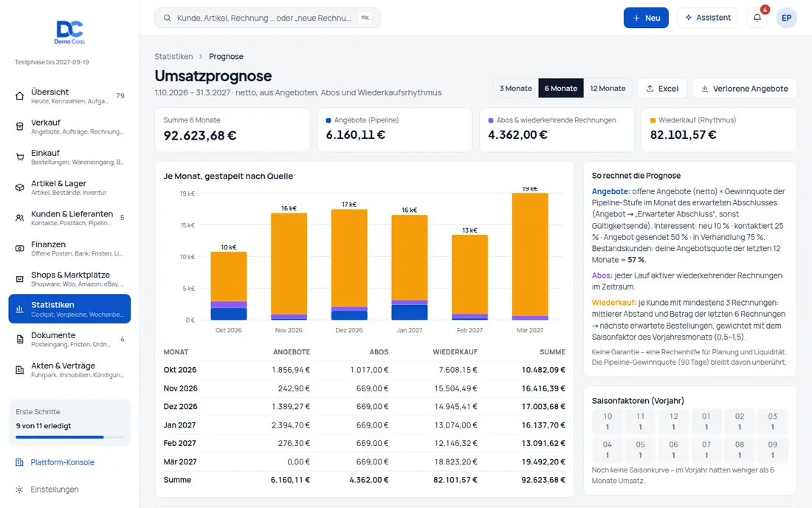Export forecast to Excel
Viewport: 812px width, 508px height.
pos(662,89)
